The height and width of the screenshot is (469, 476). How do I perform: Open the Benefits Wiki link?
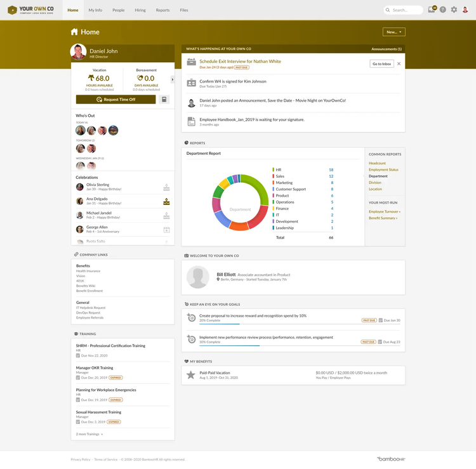(86, 286)
